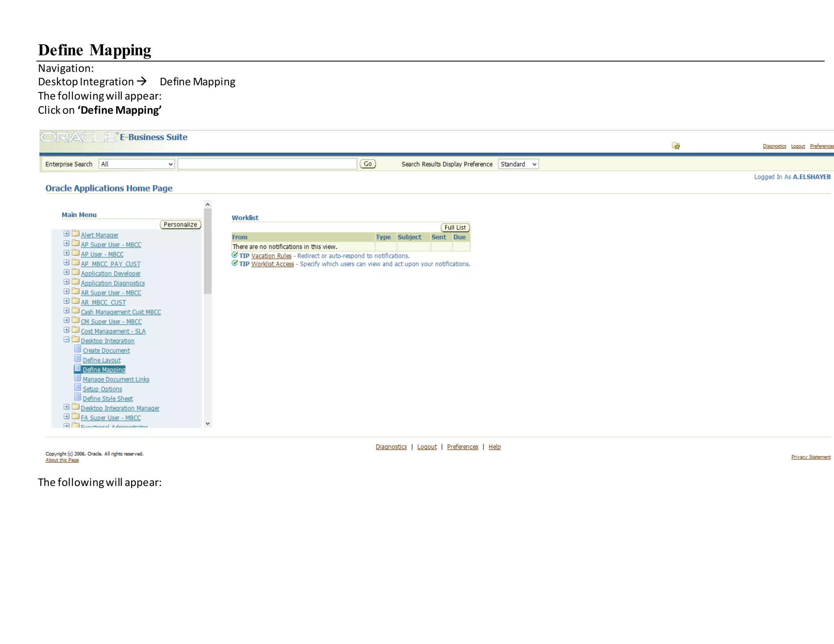Click the Worklist From column header
This screenshot has width=834, height=644.
(303, 237)
